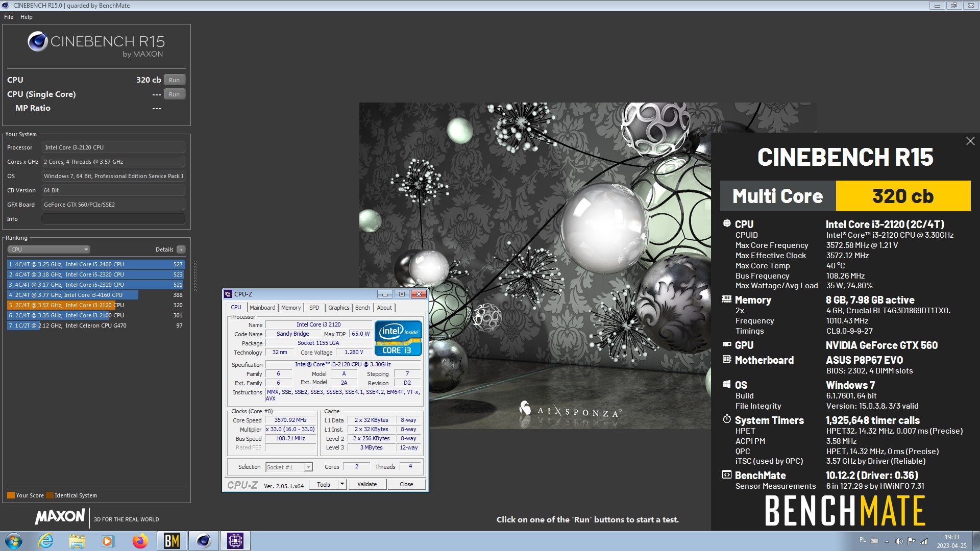Click the Intel Core i3 badge in CPU-Z
980x551 pixels.
(x=398, y=338)
